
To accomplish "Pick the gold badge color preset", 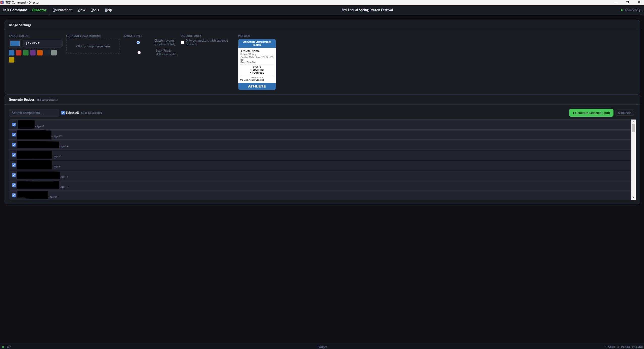I will tap(12, 60).
